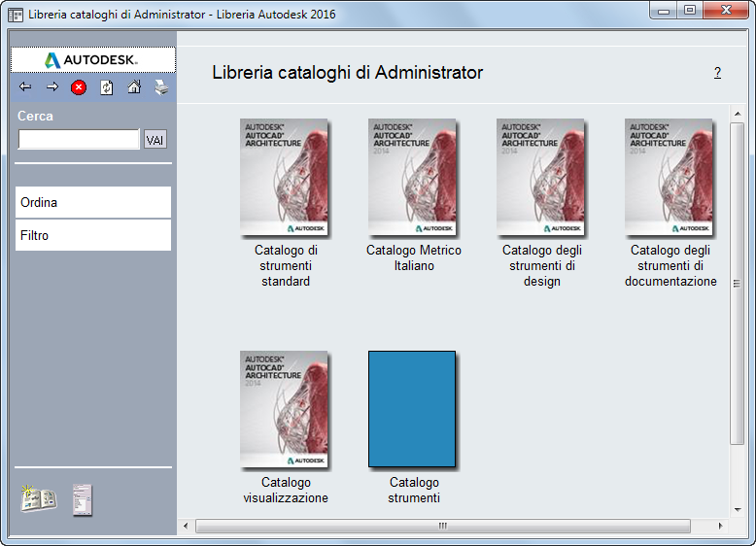
Task: Open Catalogo visualizzazione thumbnail
Action: pyautogui.click(x=285, y=410)
